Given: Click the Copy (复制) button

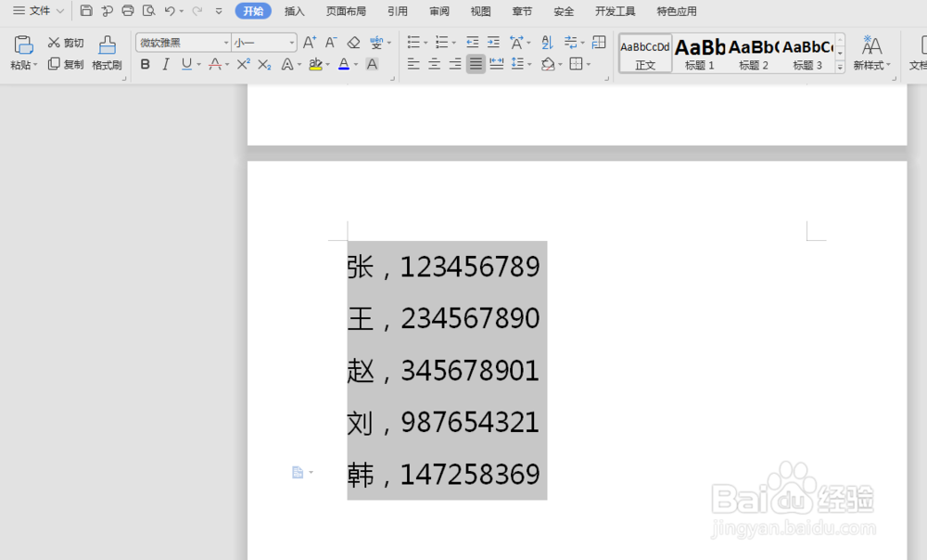Looking at the screenshot, I should tap(66, 64).
